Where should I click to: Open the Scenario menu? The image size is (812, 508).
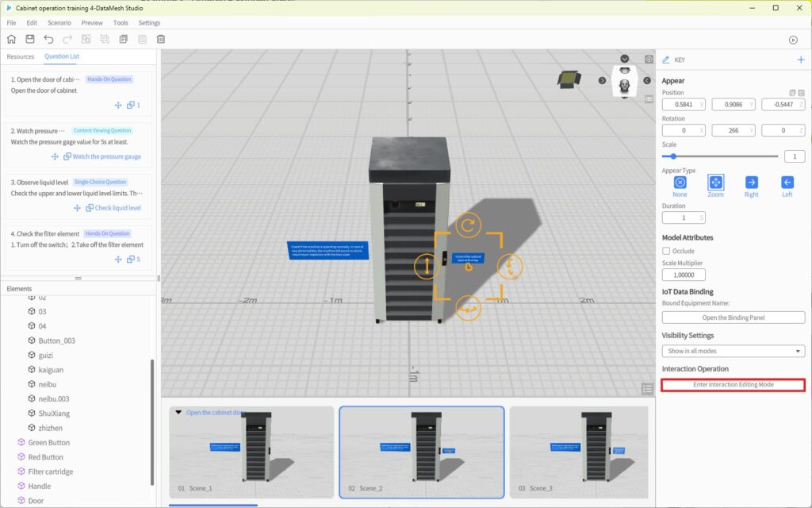pos(59,23)
